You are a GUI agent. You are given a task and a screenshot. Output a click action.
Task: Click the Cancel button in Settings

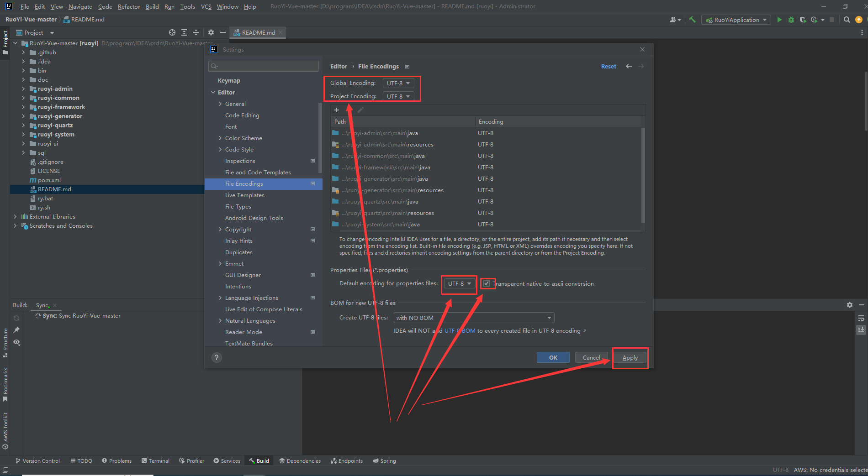pos(592,357)
